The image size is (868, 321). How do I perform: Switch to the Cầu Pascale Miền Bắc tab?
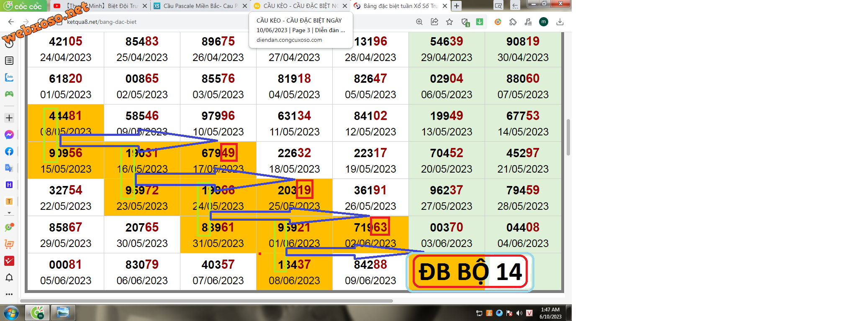point(197,6)
